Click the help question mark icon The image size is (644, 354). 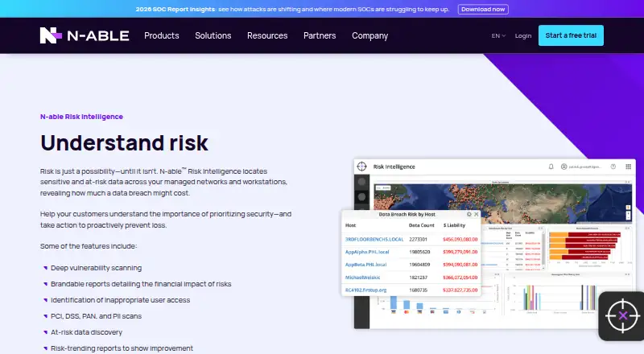point(613,167)
